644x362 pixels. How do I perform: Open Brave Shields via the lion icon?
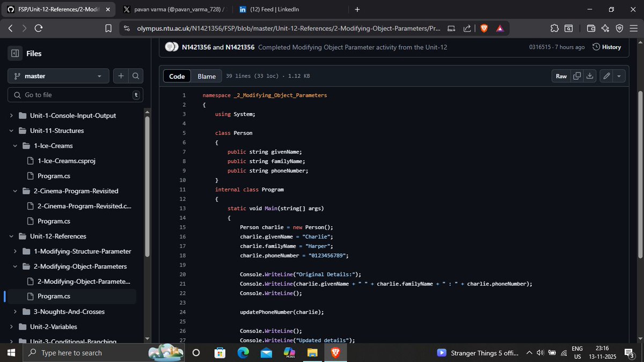[484, 28]
